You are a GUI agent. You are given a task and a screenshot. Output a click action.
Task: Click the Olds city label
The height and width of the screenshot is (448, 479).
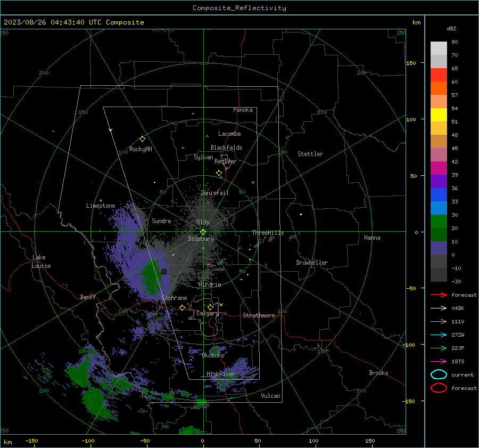tap(203, 222)
